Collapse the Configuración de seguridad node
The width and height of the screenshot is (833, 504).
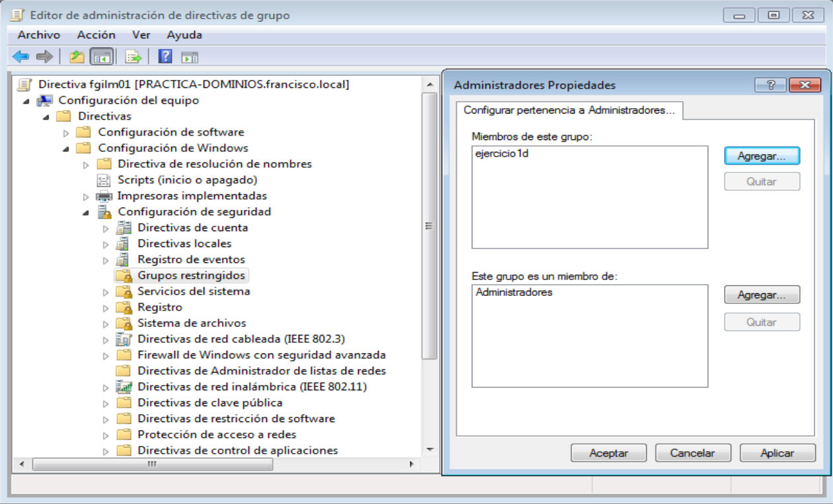tap(86, 212)
